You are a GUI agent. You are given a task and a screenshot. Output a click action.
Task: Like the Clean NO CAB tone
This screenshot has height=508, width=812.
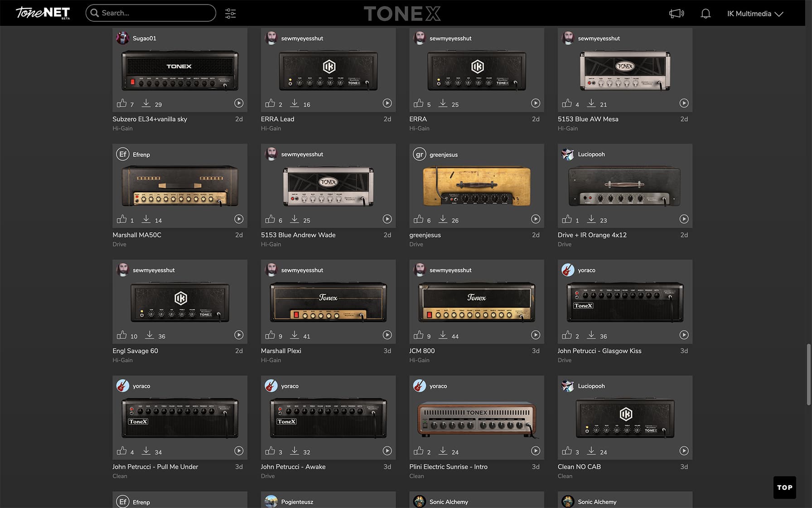coord(567,451)
